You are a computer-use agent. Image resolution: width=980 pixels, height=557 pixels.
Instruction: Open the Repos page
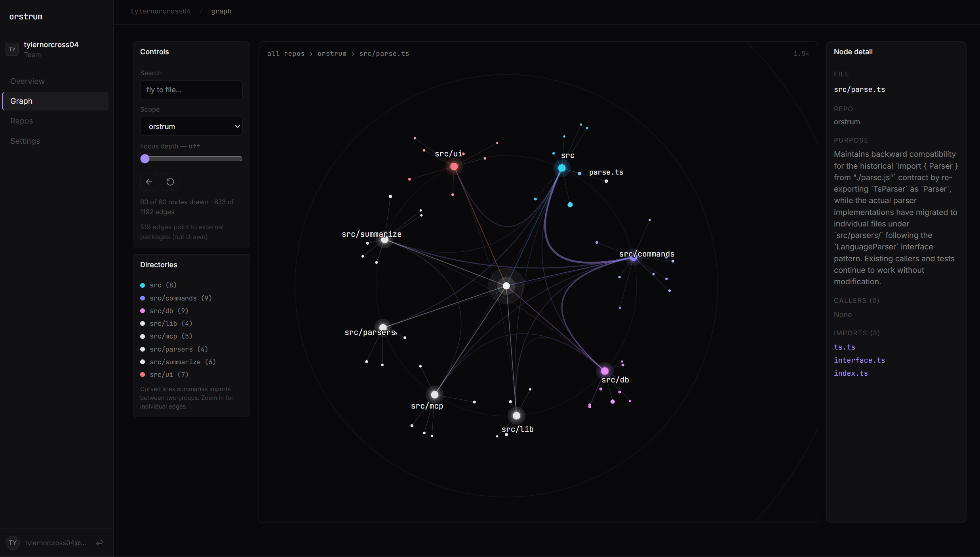click(55, 121)
